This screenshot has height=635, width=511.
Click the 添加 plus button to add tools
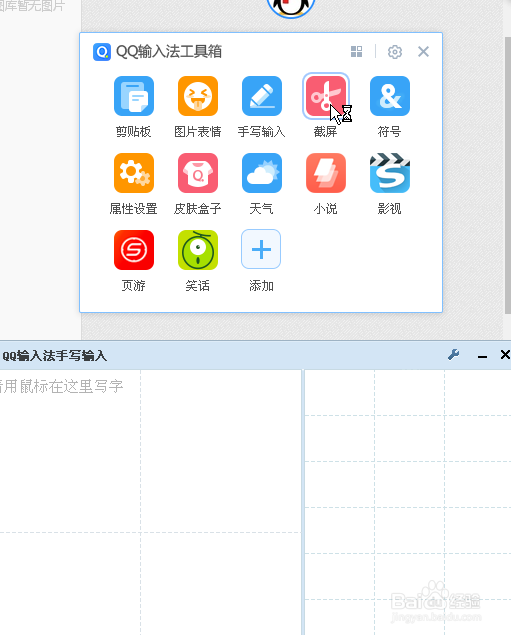pyautogui.click(x=261, y=249)
